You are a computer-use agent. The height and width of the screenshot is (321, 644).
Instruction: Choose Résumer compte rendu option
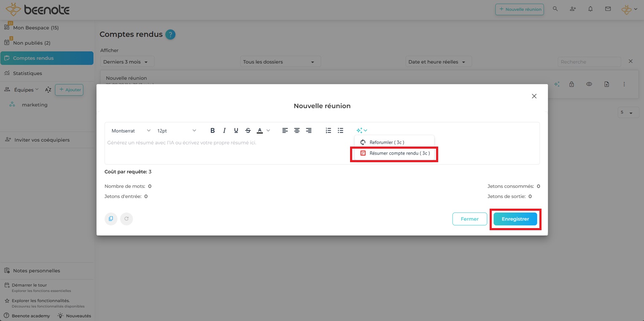click(395, 153)
